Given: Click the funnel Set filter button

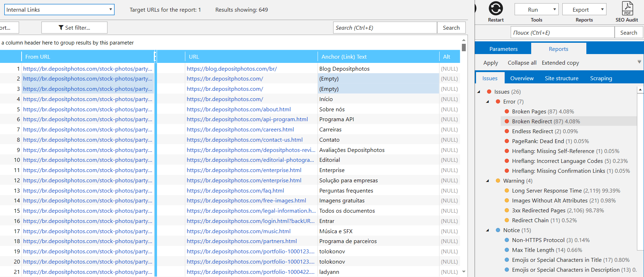Looking at the screenshot, I should click(74, 28).
